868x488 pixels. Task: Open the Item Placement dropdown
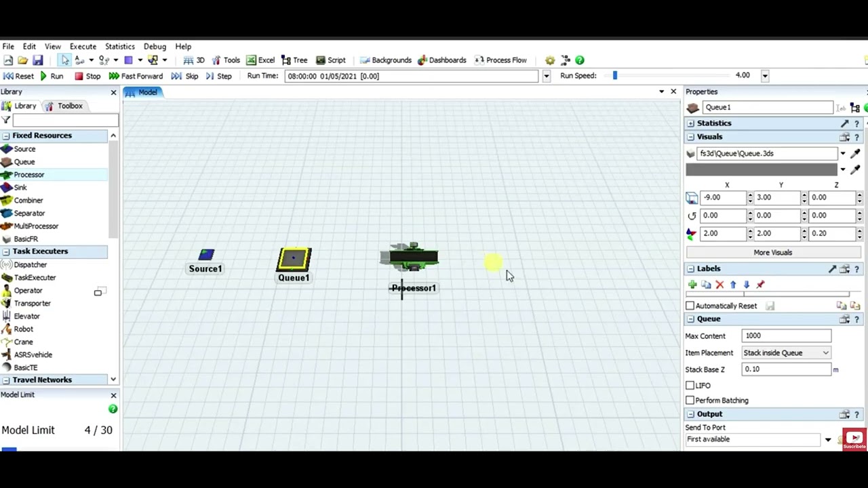(x=786, y=353)
